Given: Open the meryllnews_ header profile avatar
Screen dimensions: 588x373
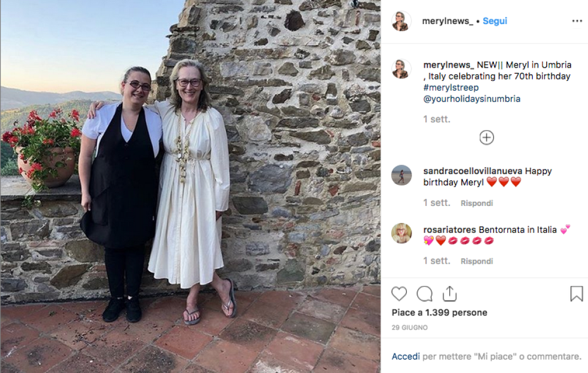Looking at the screenshot, I should pyautogui.click(x=402, y=21).
